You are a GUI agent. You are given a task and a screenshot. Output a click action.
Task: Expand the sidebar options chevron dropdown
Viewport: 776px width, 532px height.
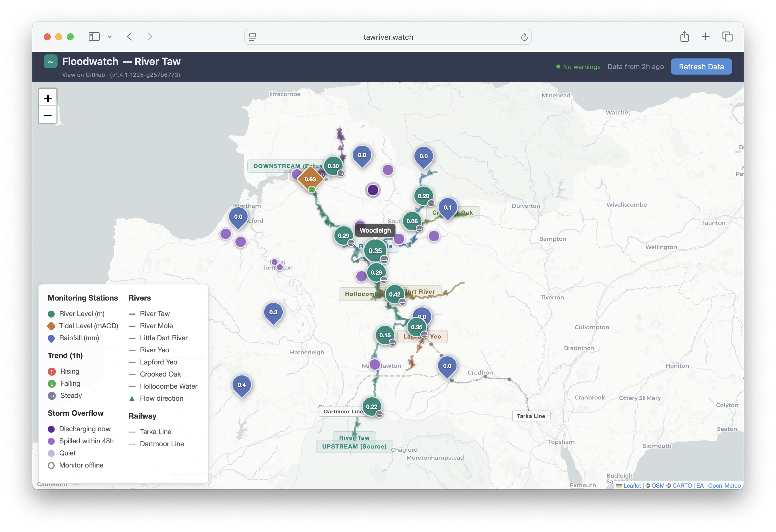(110, 37)
